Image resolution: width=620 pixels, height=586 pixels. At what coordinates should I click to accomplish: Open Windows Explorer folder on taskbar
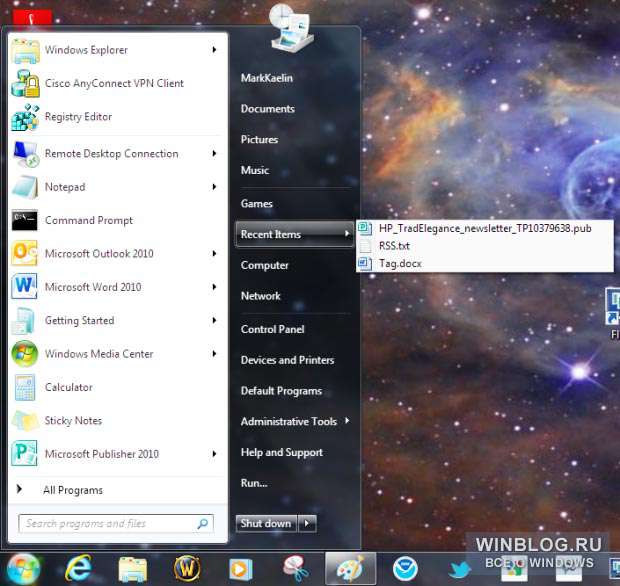pos(133,569)
